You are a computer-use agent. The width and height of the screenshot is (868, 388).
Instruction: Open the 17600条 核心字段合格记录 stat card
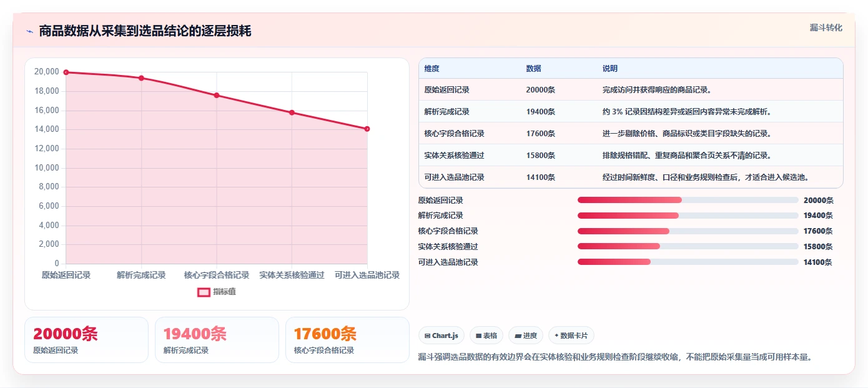347,340
